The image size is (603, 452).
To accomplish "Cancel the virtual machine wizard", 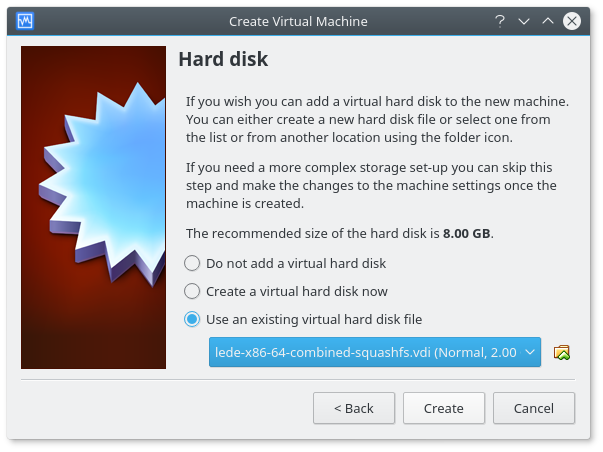I will 533,408.
